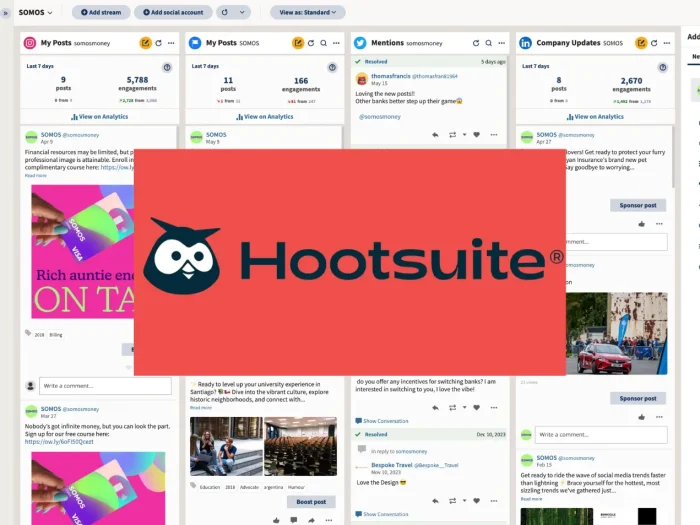Click the Add stream button
Image resolution: width=700 pixels, height=525 pixels.
pos(101,12)
